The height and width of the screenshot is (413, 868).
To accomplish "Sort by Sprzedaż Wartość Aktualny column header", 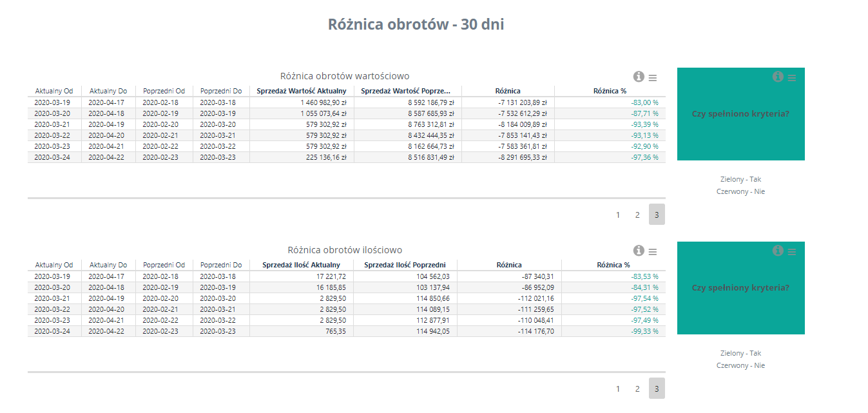I will (302, 91).
